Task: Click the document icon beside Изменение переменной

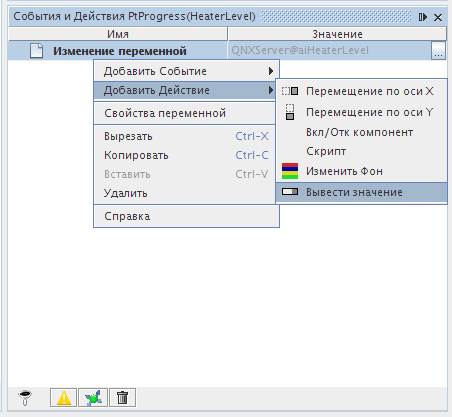Action: tap(36, 51)
